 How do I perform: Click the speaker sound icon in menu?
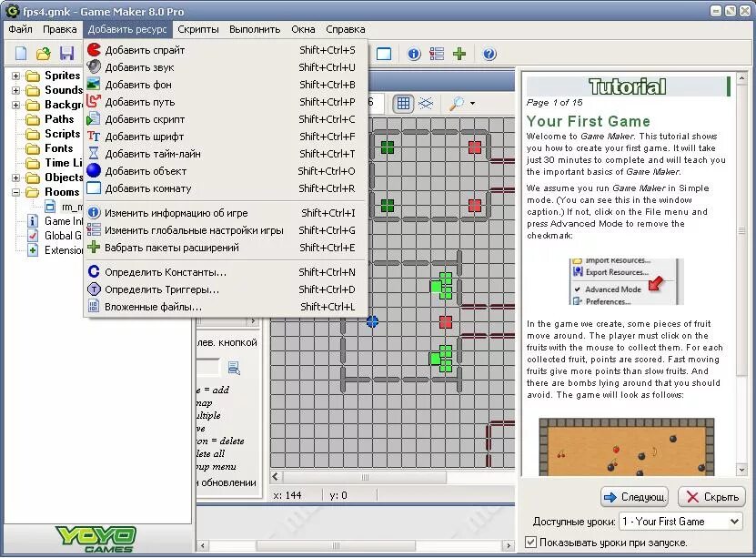point(94,67)
